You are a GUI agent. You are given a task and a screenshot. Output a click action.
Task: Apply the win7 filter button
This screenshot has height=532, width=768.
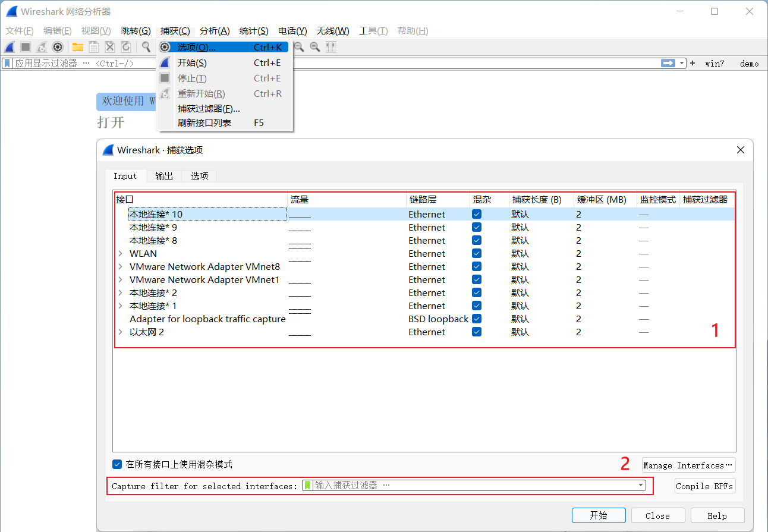tap(715, 63)
